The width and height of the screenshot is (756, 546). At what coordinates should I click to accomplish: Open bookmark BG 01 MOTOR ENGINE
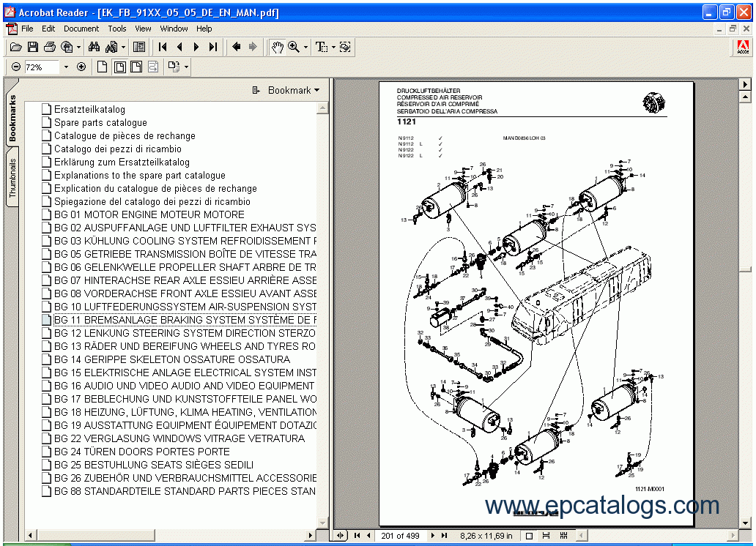pos(149,214)
